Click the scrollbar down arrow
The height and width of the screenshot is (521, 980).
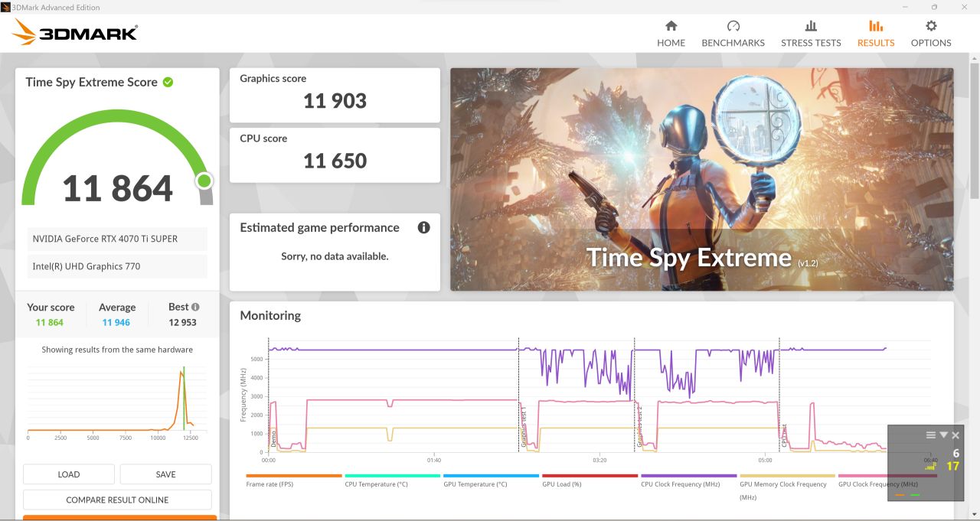click(974, 513)
